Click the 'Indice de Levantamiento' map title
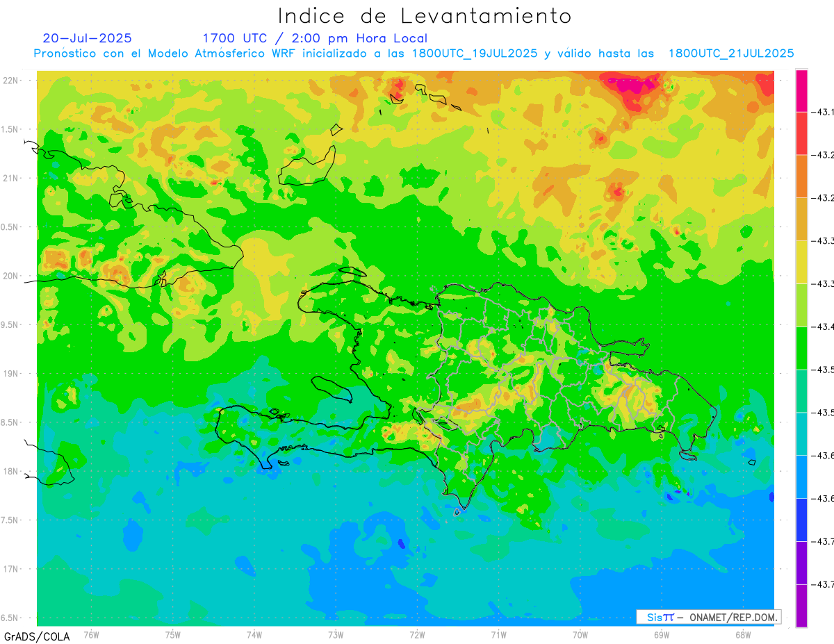This screenshot has height=644, width=834. (425, 16)
